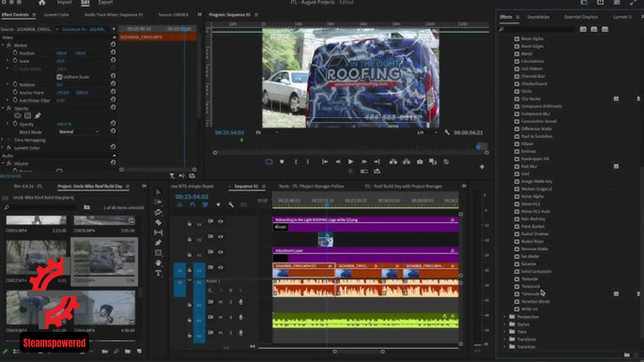
Task: Toggle Rotation animation stopwatch
Action: (x=15, y=84)
